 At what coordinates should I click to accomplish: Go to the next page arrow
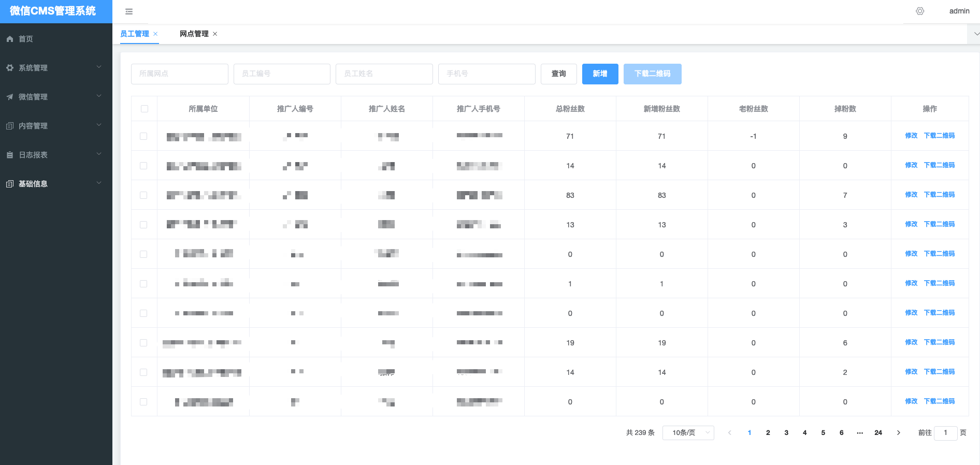[x=898, y=433]
